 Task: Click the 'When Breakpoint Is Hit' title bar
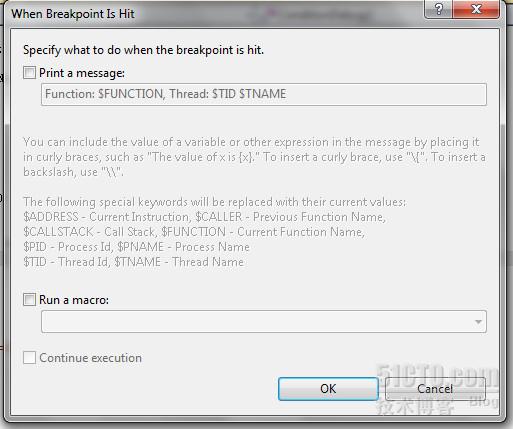[73, 14]
